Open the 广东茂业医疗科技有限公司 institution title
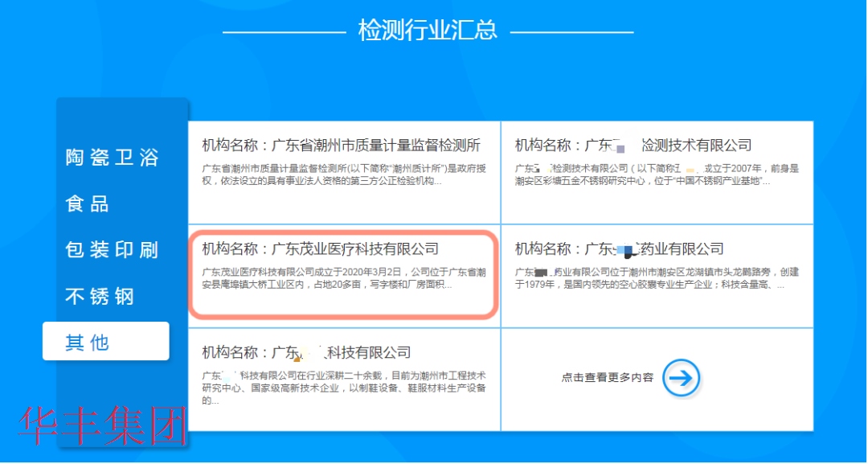Viewport: 868px width, 464px height. click(320, 248)
